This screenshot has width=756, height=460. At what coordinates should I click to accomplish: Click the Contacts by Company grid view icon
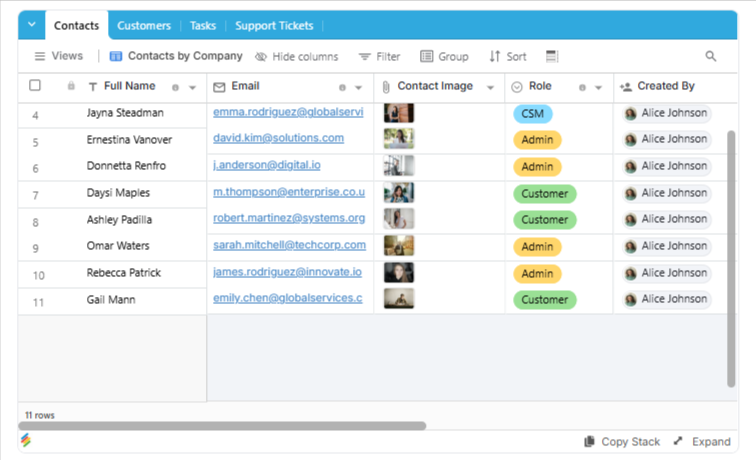coord(116,56)
